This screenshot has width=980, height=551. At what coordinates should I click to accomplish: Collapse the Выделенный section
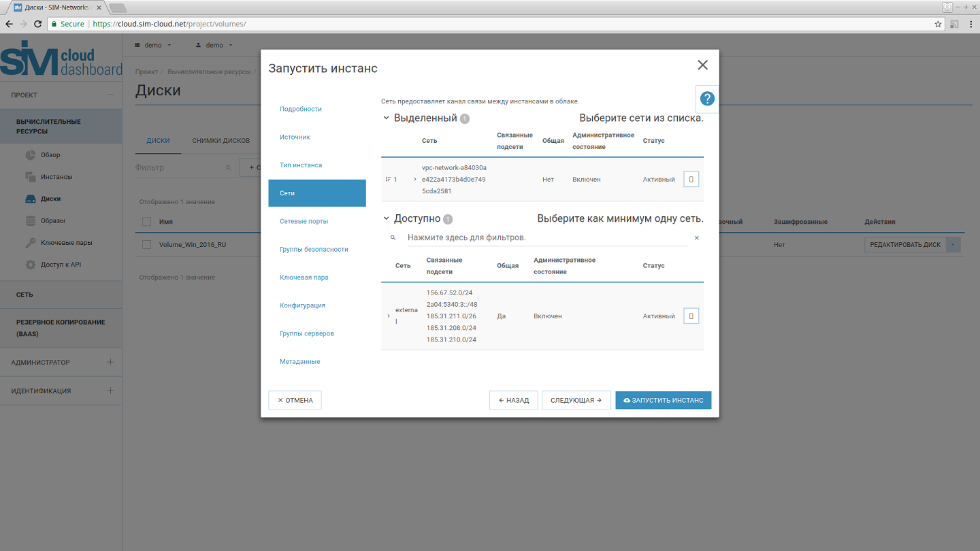[387, 118]
